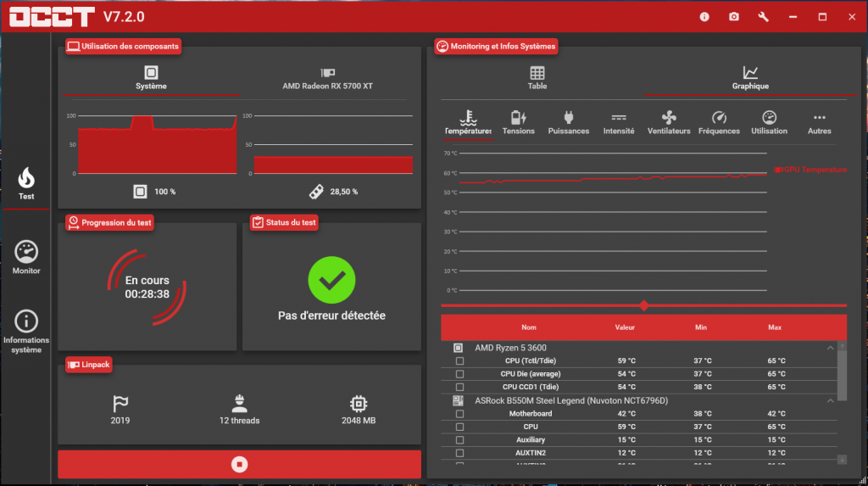Check the CPU (Tctl/Tdie) sensor box
This screenshot has width=868, height=486.
pyautogui.click(x=459, y=360)
